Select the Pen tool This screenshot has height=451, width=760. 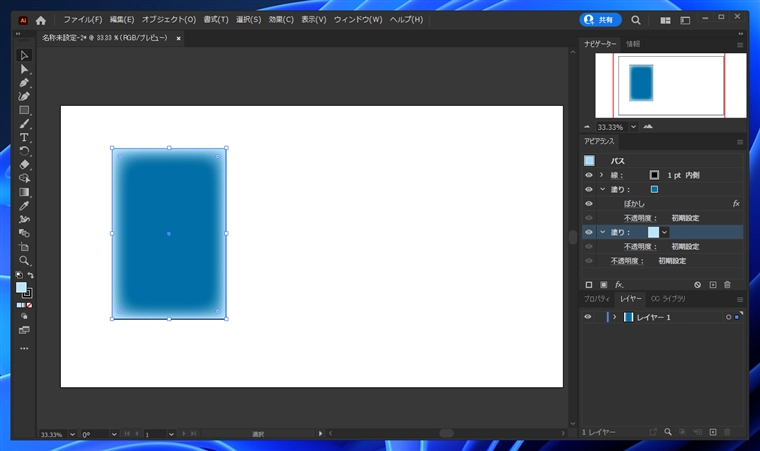click(24, 82)
